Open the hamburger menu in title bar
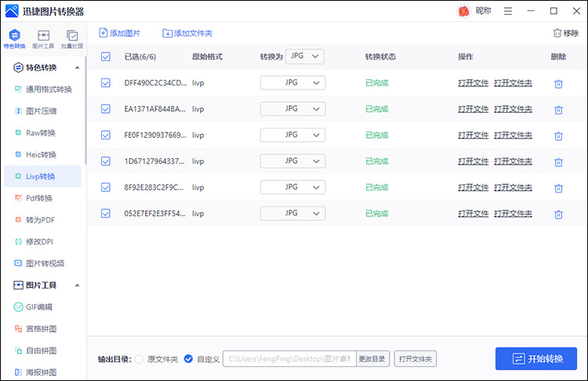 tap(510, 11)
